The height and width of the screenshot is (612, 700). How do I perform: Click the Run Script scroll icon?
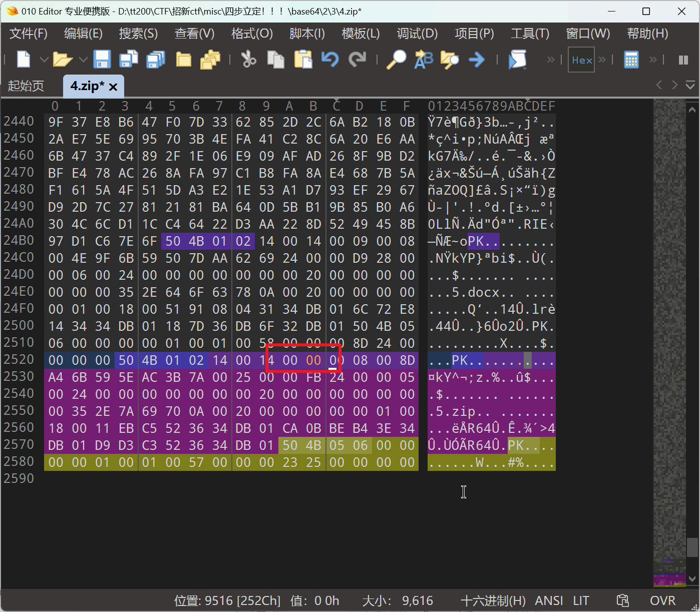point(518,60)
